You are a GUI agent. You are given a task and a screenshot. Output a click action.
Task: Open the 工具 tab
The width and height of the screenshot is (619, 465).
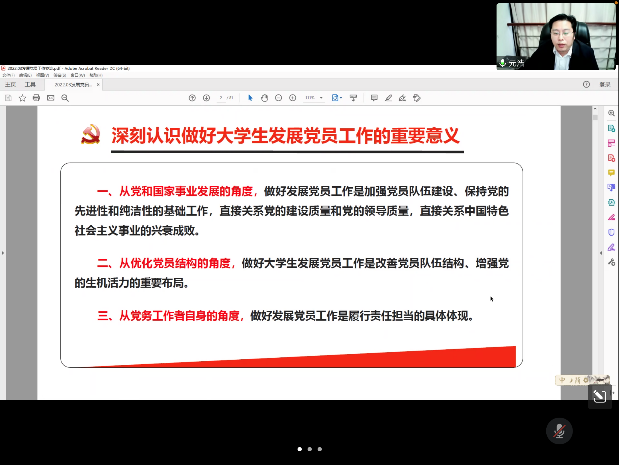[30, 85]
